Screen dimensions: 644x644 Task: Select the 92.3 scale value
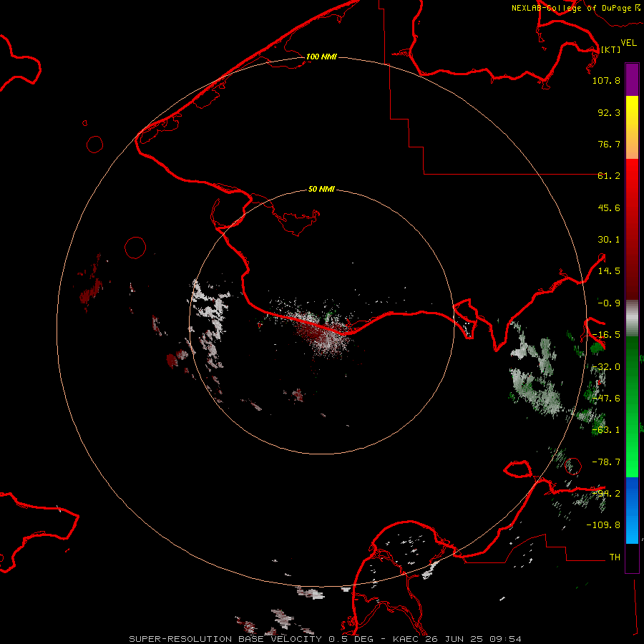pos(609,112)
